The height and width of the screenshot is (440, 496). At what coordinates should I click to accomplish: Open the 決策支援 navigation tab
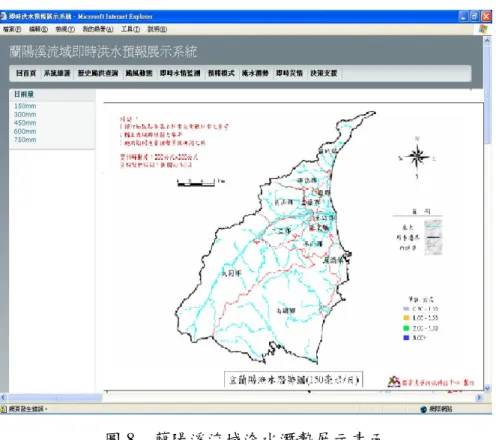point(324,73)
